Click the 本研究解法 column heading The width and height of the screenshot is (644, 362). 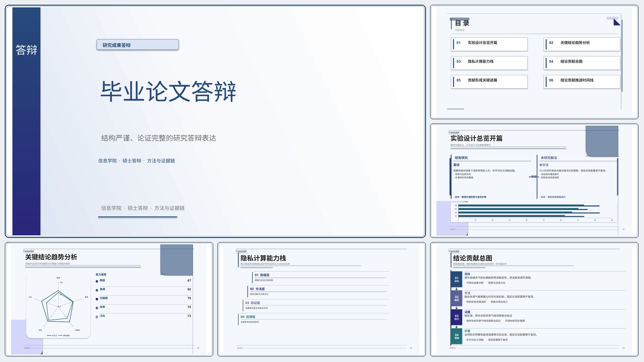pyautogui.click(x=549, y=158)
